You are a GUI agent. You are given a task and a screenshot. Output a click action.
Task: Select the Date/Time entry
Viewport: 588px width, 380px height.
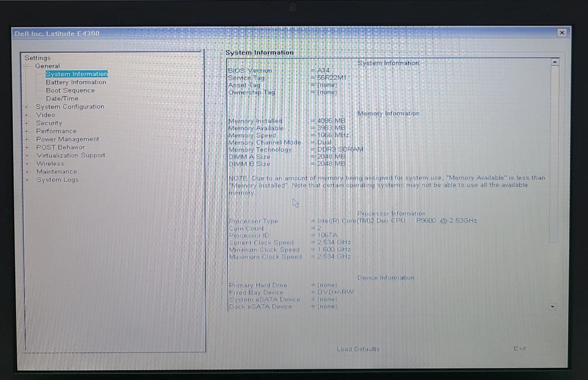coord(62,98)
